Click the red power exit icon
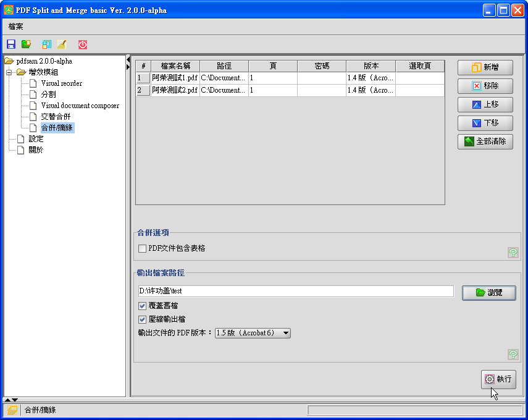528x420 pixels. pos(83,44)
